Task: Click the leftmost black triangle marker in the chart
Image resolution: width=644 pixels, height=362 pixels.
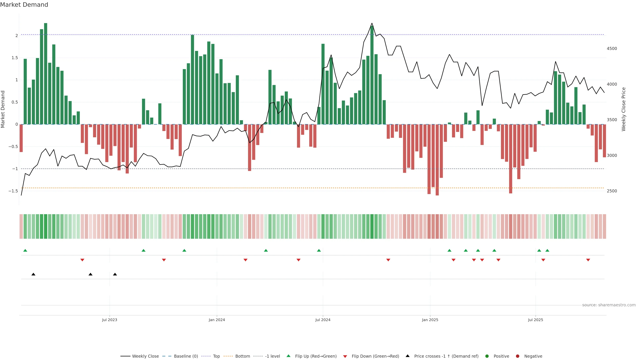Action: click(x=33, y=274)
